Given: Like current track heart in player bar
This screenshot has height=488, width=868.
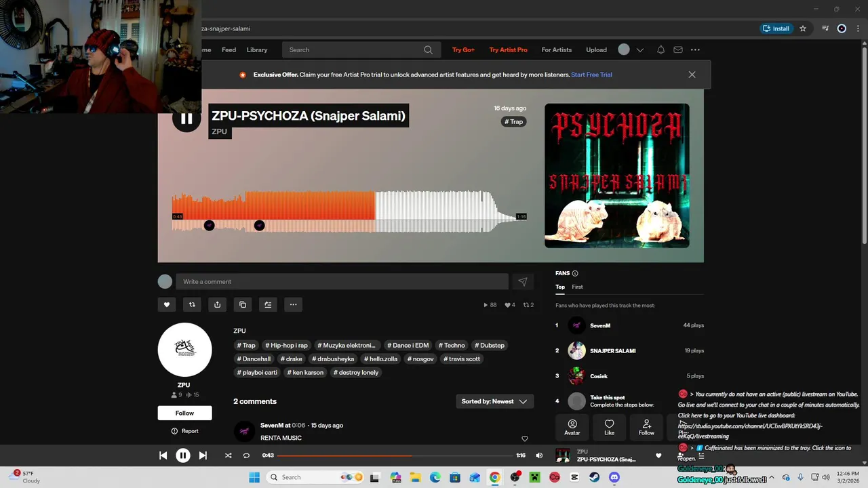Looking at the screenshot, I should pos(658,455).
